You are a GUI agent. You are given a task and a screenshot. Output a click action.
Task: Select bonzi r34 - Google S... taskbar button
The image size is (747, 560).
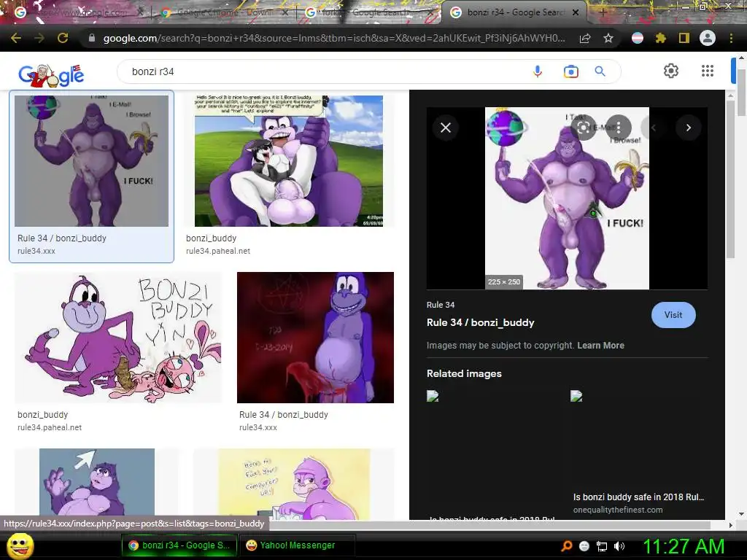(179, 545)
